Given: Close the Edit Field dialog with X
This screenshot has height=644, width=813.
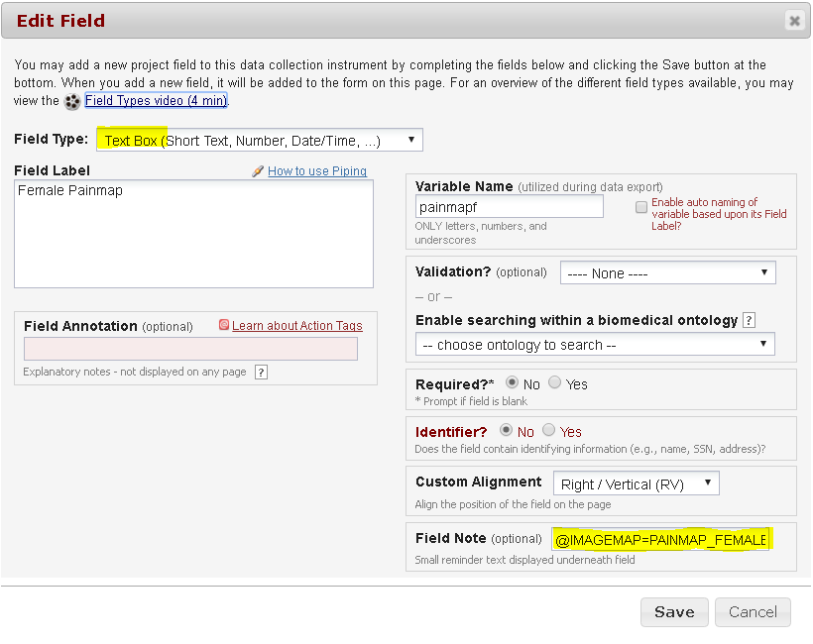Looking at the screenshot, I should 793,20.
